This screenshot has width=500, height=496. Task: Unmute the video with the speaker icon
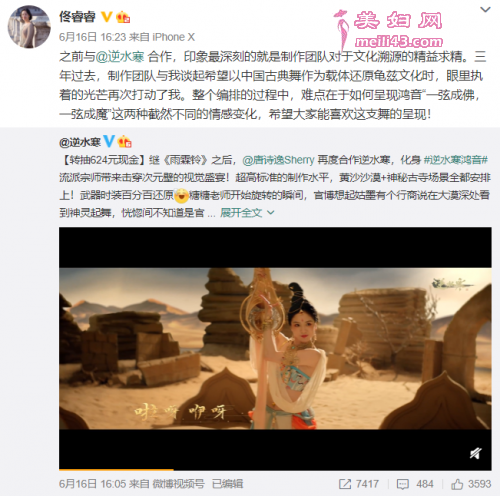tap(476, 453)
